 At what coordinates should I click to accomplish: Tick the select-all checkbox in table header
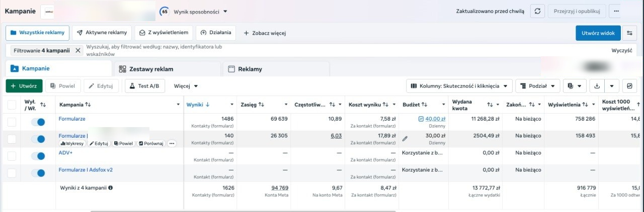point(12,104)
